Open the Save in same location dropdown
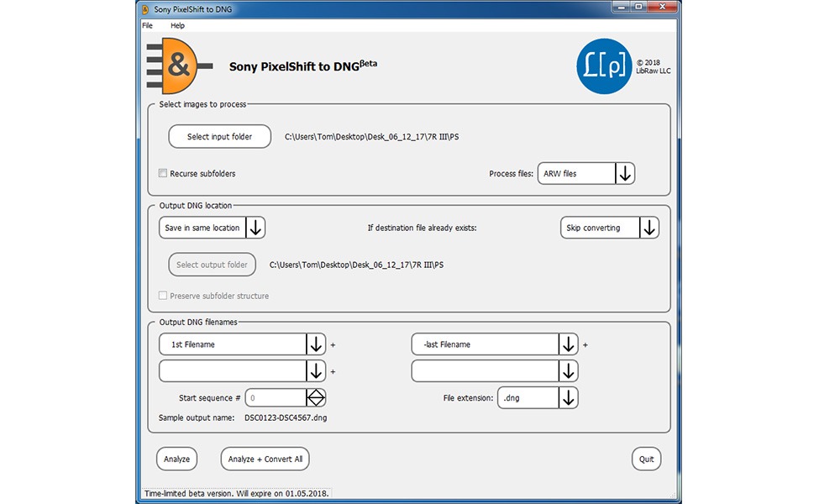819x504 pixels. pos(212,228)
